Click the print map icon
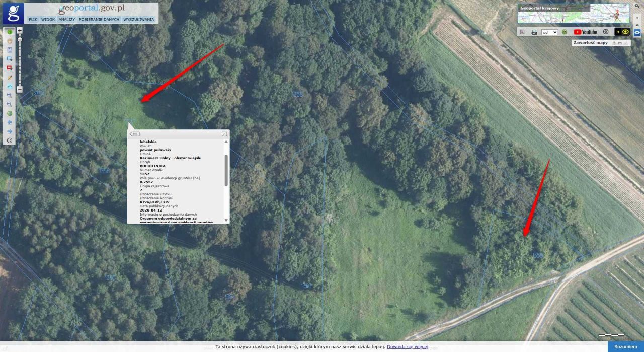The width and height of the screenshot is (644, 352). tap(534, 32)
